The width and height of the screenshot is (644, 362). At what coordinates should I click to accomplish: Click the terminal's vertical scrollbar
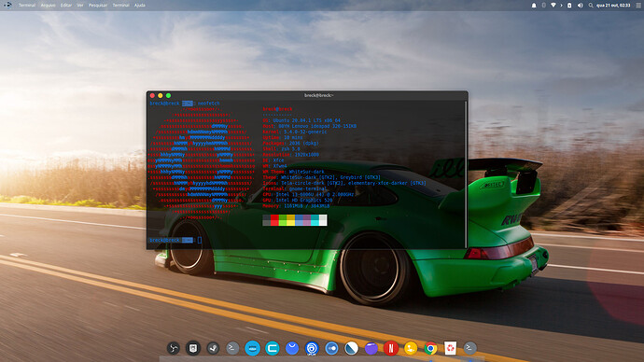tap(466, 174)
